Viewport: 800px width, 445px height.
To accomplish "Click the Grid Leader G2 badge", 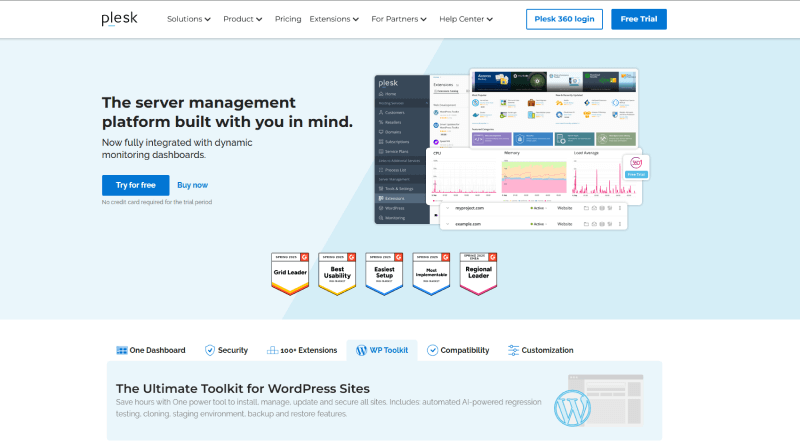I will point(290,273).
